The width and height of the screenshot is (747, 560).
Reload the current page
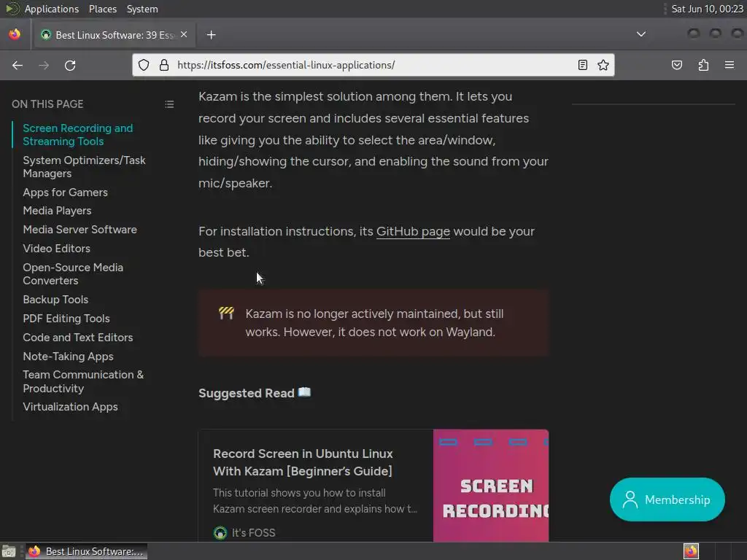70,65
